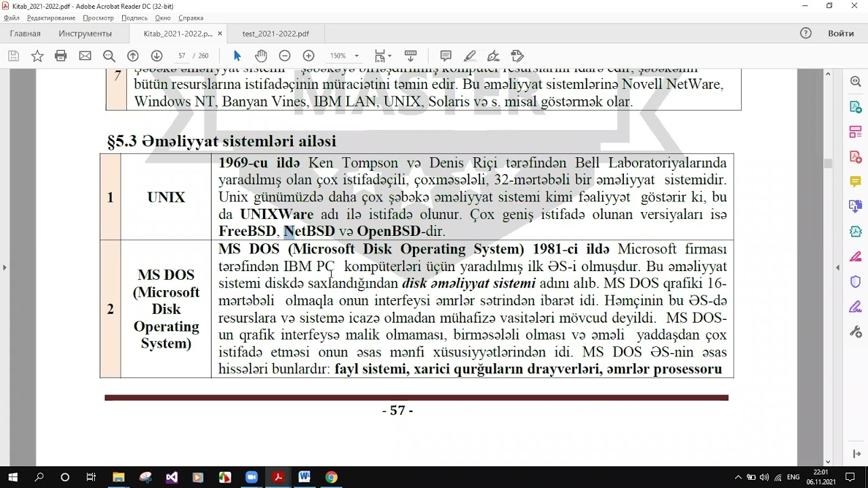The width and height of the screenshot is (868, 488).
Task: Open the Fill and Sign purple sidebar tool
Action: [x=855, y=306]
